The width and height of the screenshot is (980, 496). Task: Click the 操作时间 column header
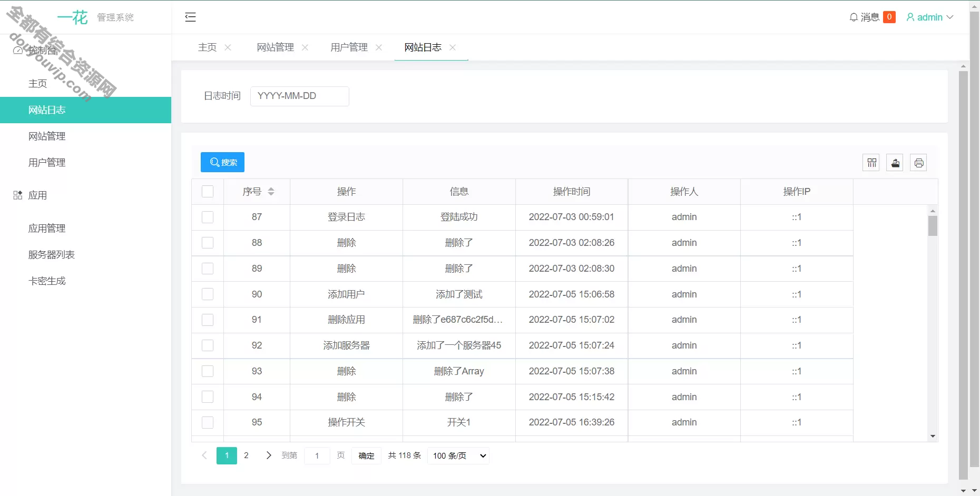572,192
